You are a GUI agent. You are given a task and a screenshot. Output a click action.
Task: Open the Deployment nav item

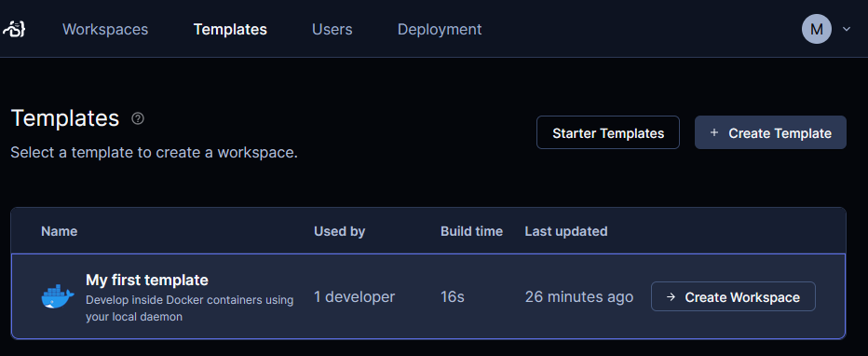click(x=440, y=29)
